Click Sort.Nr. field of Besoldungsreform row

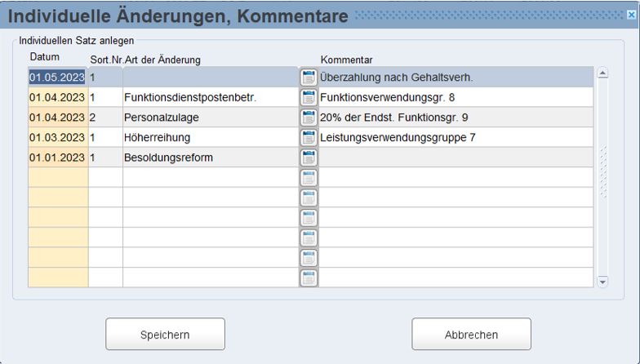[104, 158]
